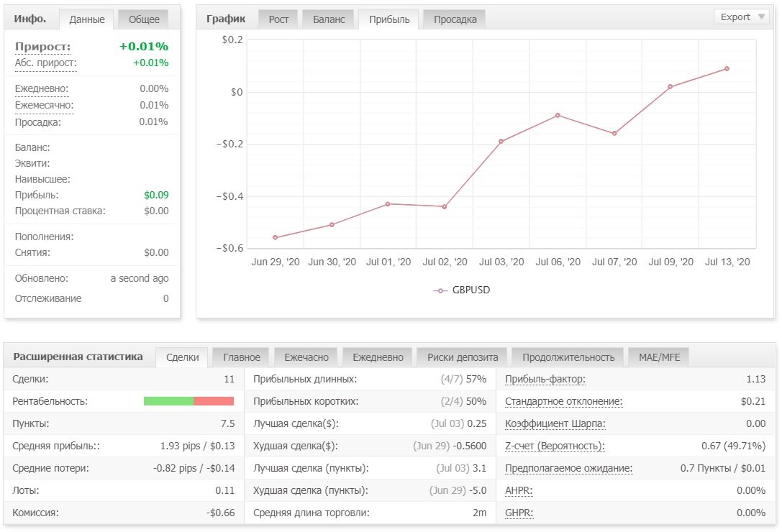Open the Export dropdown
782x532 pixels.
point(742,17)
